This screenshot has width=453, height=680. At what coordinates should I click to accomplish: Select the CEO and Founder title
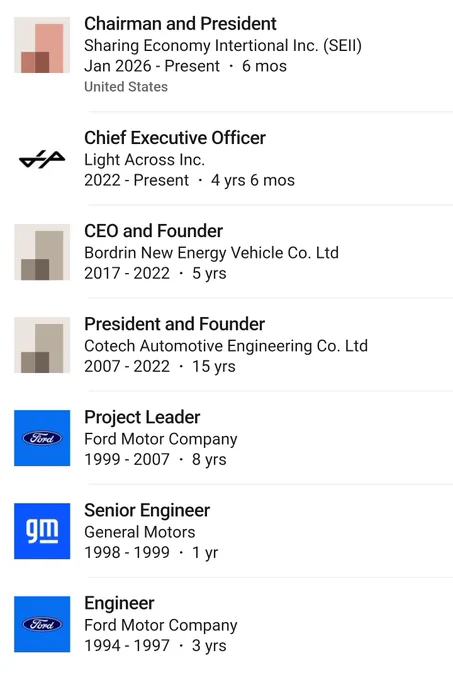(153, 231)
